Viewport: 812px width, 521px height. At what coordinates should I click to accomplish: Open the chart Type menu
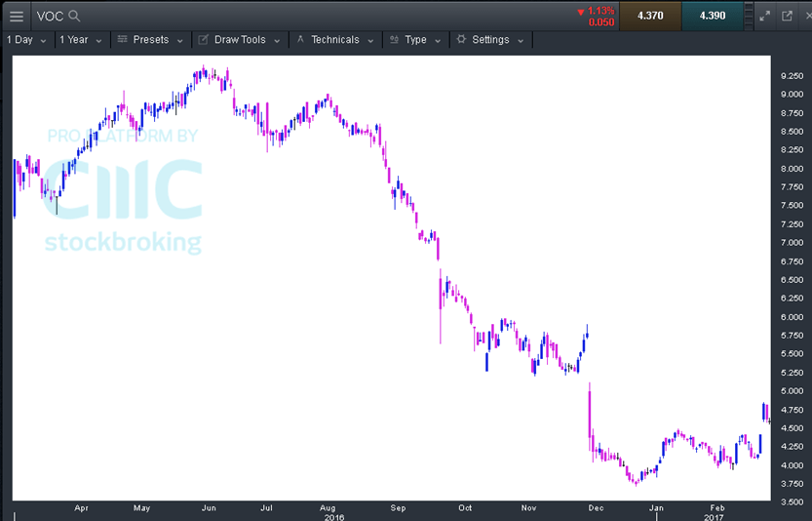415,40
